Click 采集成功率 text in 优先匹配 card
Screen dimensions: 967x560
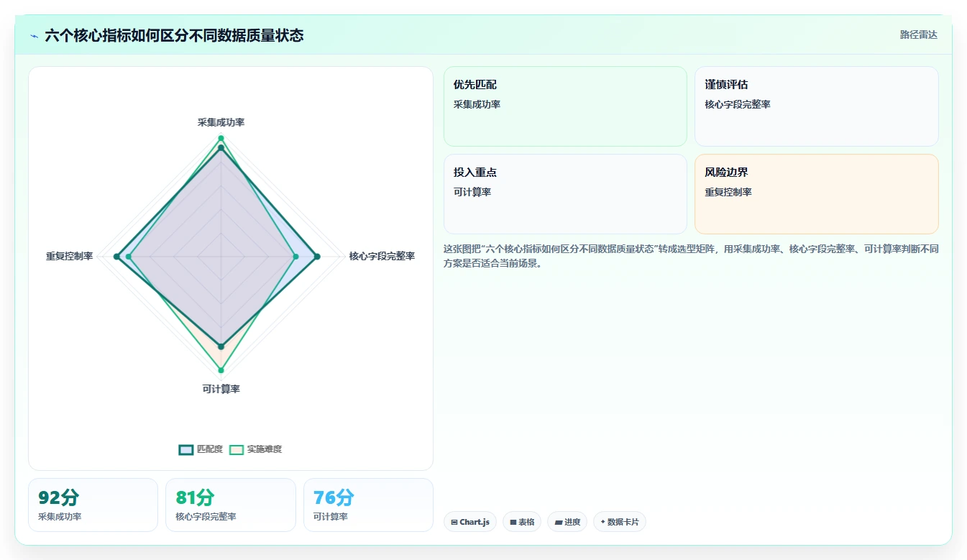(477, 104)
